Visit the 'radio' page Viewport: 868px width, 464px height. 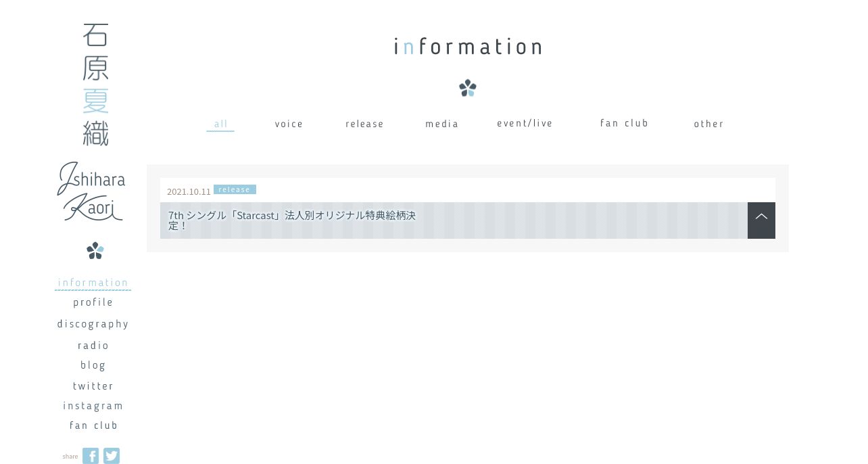coord(93,346)
